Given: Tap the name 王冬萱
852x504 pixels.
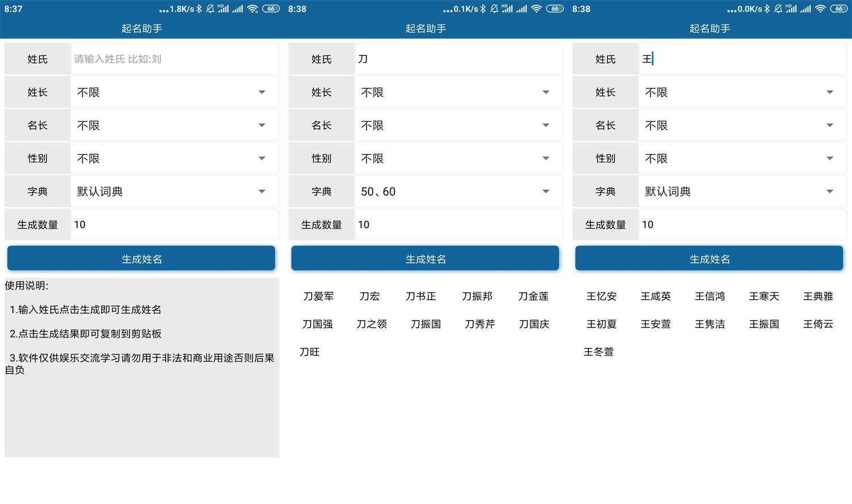Looking at the screenshot, I should tap(599, 352).
